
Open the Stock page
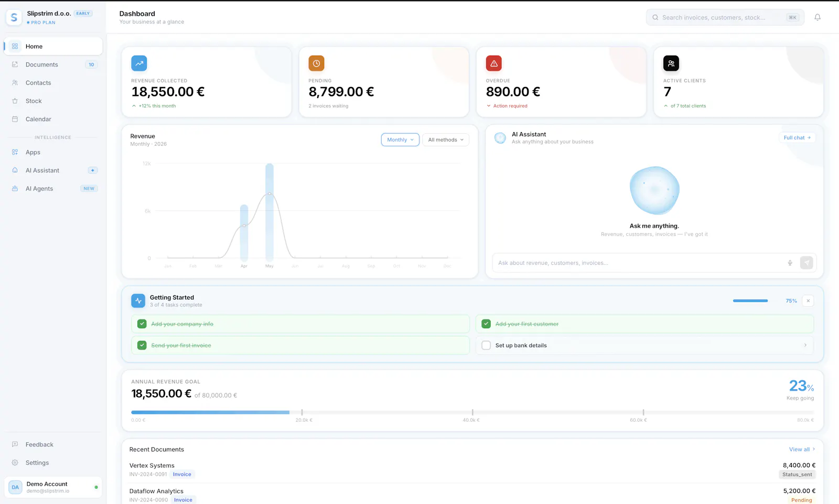pyautogui.click(x=53, y=101)
